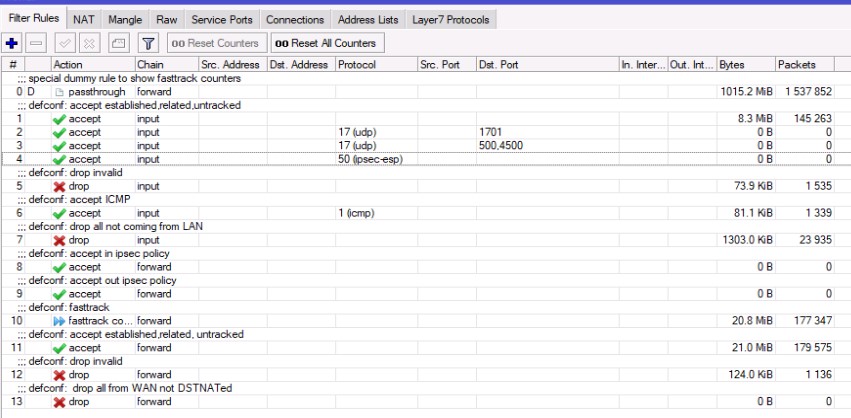Click accept icon of ipsec-esp rule 4
Screen dimensions: 851x418
click(x=60, y=160)
